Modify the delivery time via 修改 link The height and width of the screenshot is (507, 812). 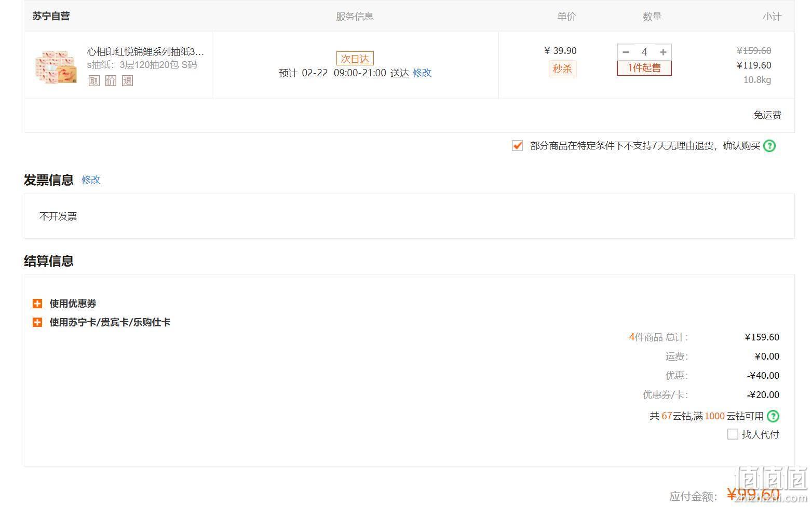422,73
